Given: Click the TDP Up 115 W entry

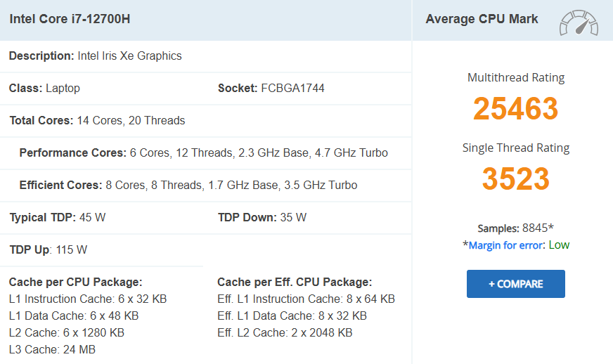Looking at the screenshot, I should click(48, 249).
